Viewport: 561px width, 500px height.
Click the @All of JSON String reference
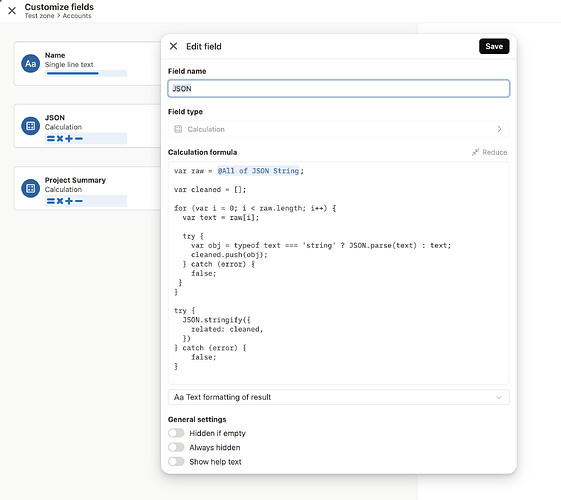258,171
